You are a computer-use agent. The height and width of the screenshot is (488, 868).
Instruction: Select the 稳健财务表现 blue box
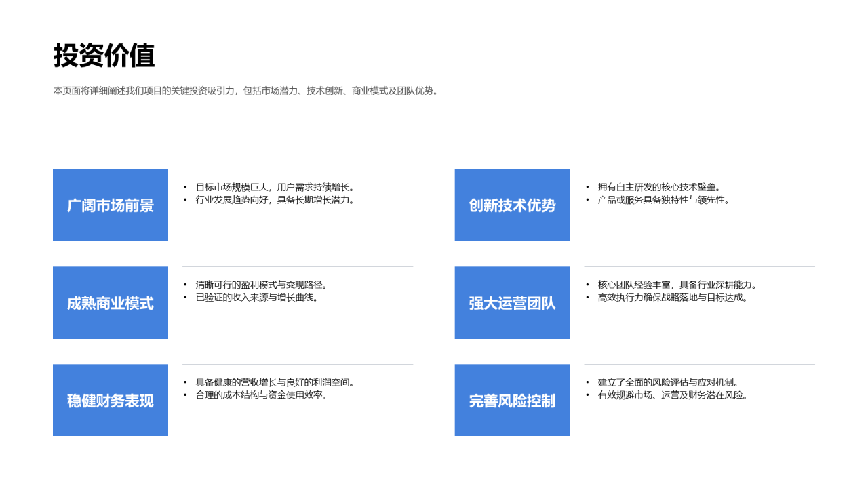(111, 401)
